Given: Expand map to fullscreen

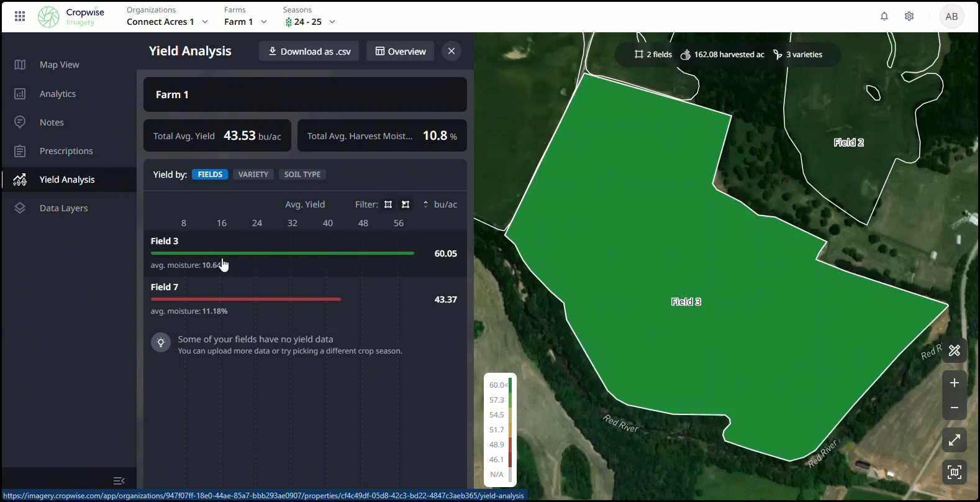Looking at the screenshot, I should point(955,440).
